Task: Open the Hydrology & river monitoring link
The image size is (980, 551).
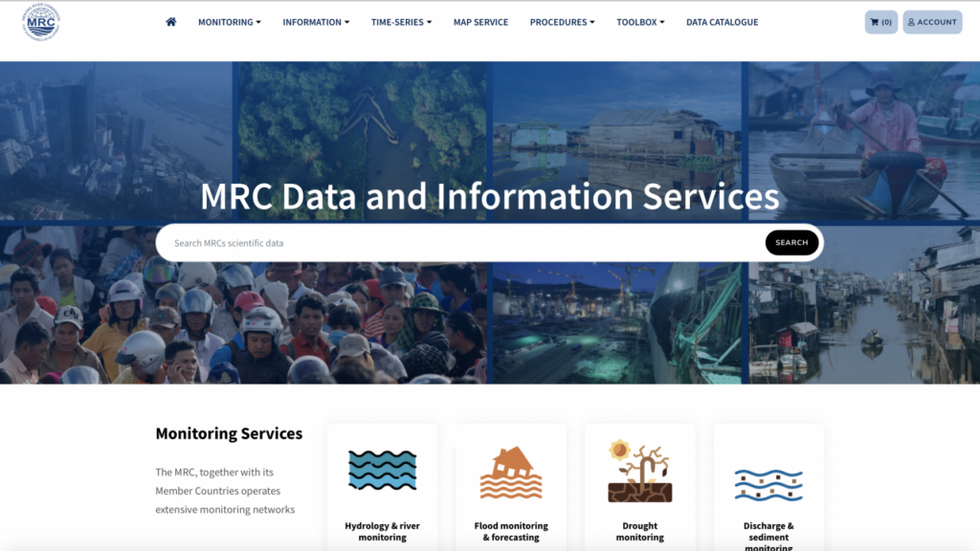Action: click(x=382, y=532)
